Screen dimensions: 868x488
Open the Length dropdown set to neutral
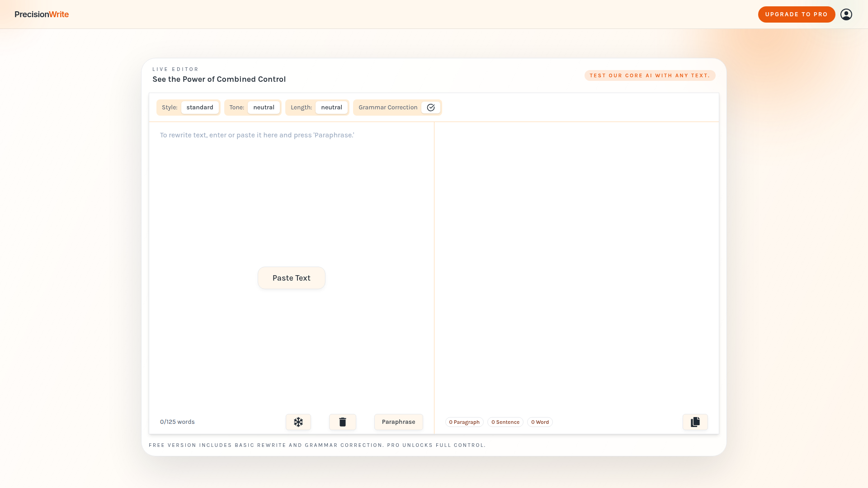point(331,108)
